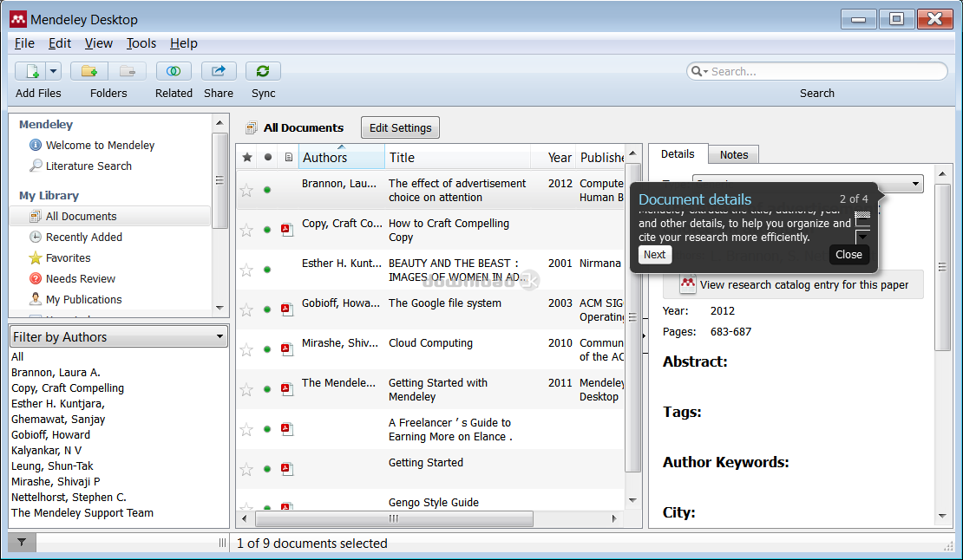
Task: Toggle favorite star for How to Craft Compelling Copy
Action: [x=246, y=230]
